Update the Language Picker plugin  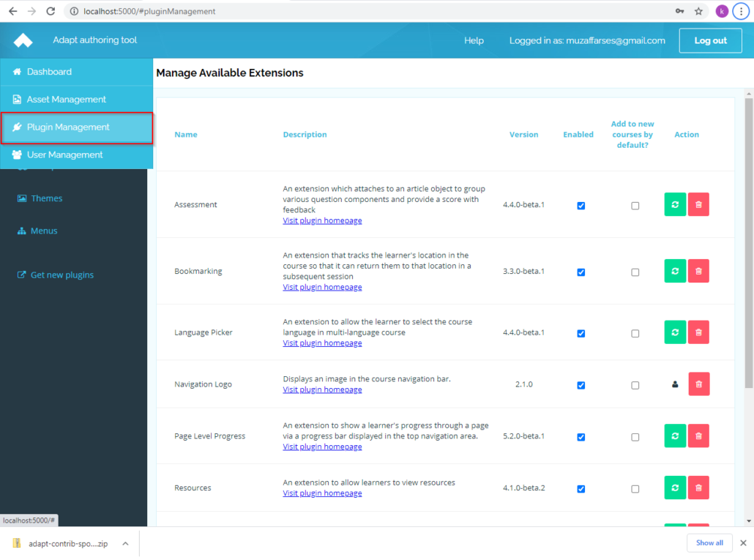(674, 332)
